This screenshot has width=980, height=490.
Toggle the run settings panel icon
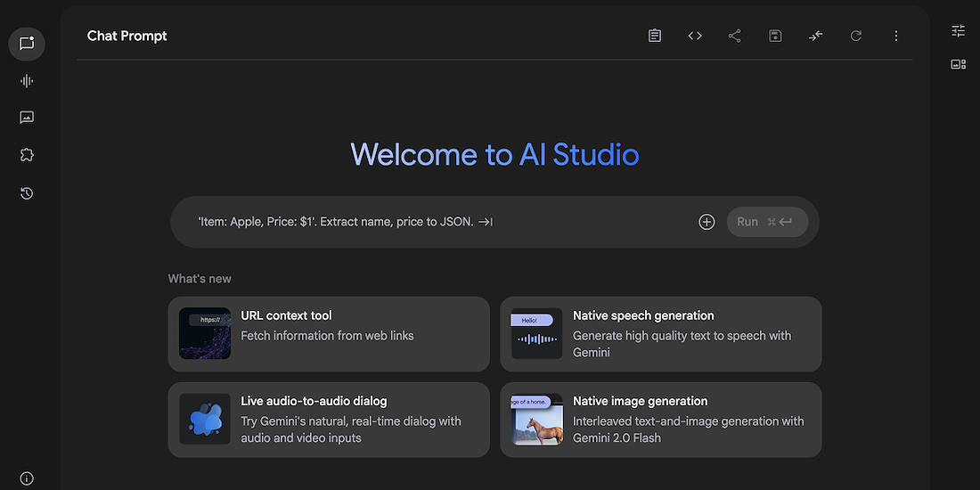point(959,31)
